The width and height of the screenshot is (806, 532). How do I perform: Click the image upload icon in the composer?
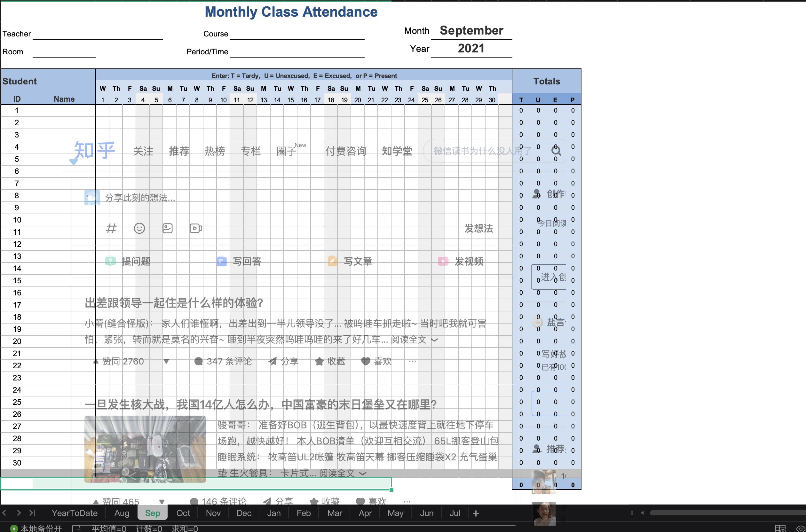click(167, 228)
